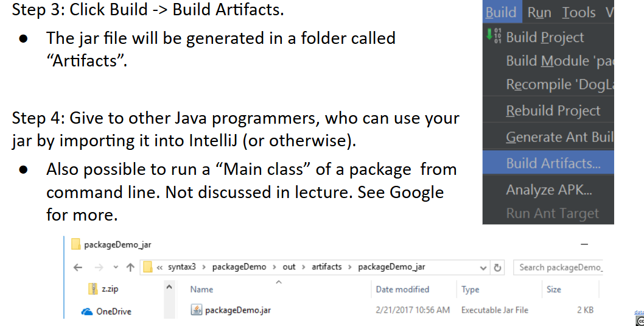This screenshot has width=644, height=326.
Task: Click Build Artifacts... menu item
Action: [548, 163]
